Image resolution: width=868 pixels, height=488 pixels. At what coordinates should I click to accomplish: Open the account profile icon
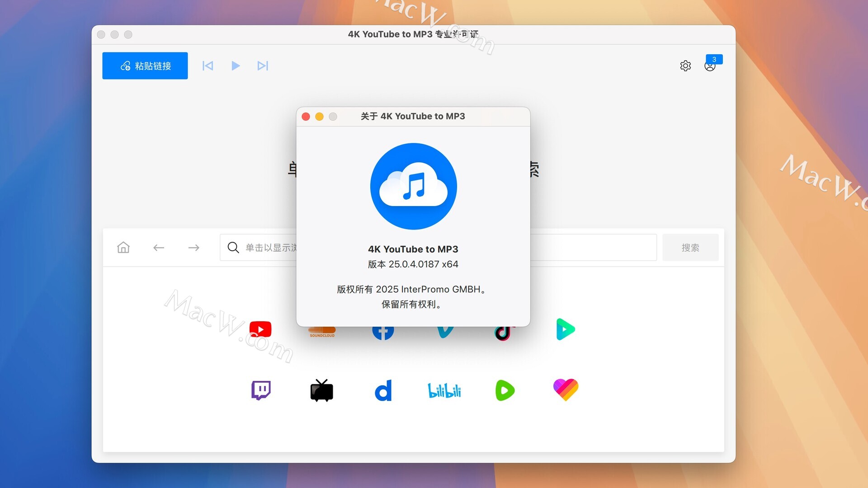709,67
